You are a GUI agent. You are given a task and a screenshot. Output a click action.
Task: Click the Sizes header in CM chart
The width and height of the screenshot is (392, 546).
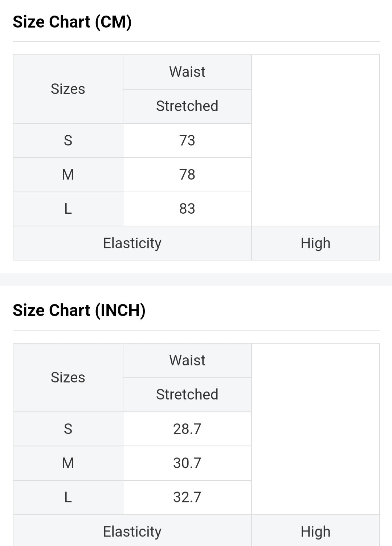pos(68,89)
